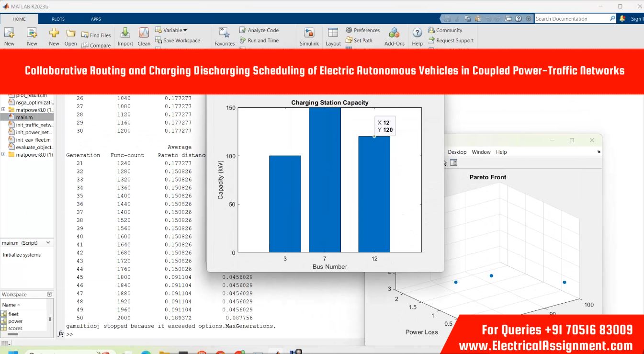Click the Request Support button
The height and width of the screenshot is (354, 644).
tap(454, 41)
